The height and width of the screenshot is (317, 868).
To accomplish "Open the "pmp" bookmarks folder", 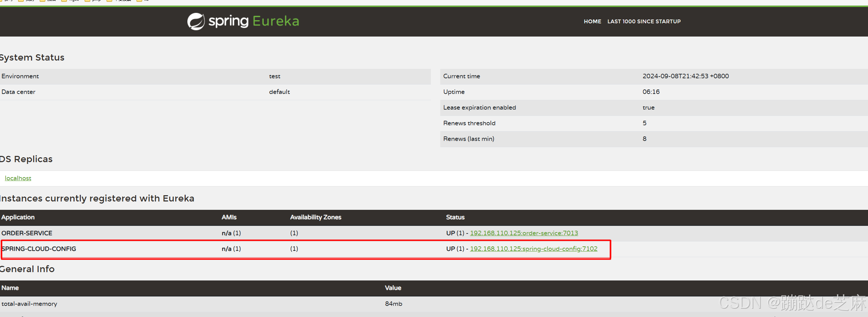I will (x=93, y=1).
